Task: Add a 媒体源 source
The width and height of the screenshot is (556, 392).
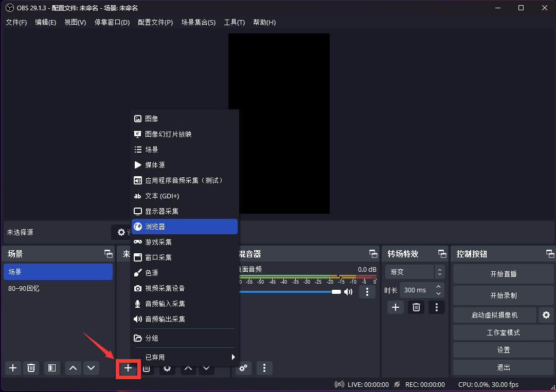Action: (x=185, y=165)
